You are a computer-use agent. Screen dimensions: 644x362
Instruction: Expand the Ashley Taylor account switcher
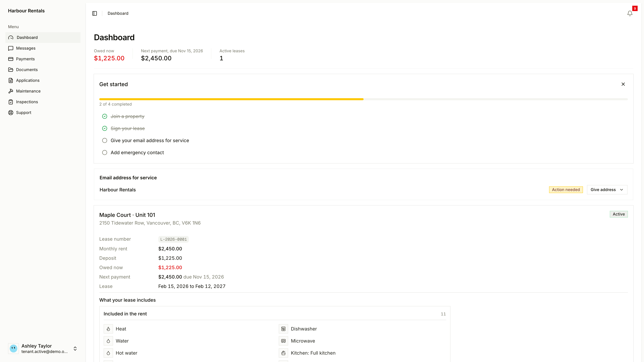click(75, 348)
